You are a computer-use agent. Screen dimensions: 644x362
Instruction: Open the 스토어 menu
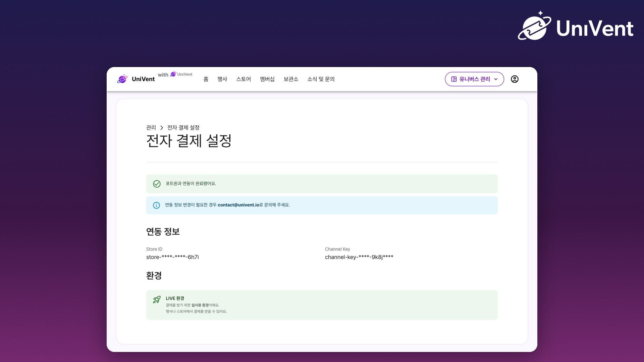click(244, 79)
